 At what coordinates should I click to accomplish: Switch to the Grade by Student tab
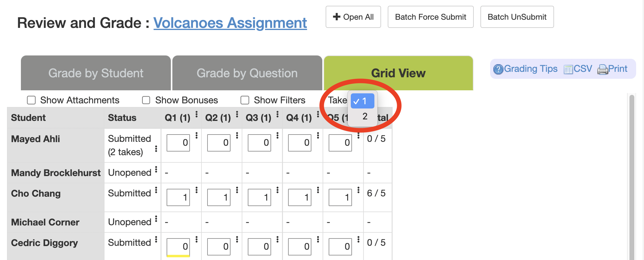[96, 73]
